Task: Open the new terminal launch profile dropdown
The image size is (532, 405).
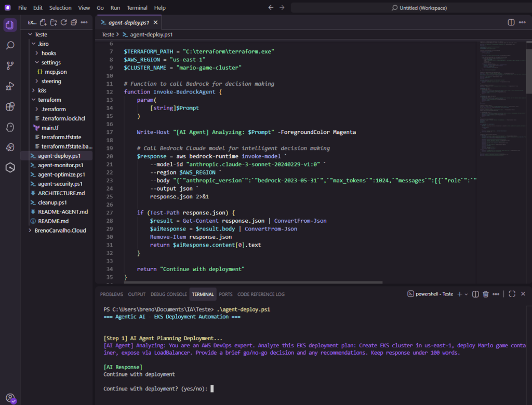Action: click(467, 294)
